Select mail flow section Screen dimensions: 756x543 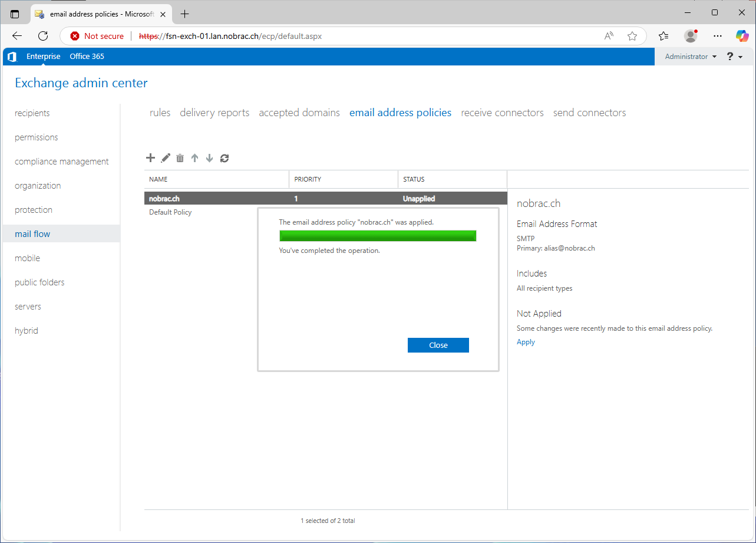[61, 234]
